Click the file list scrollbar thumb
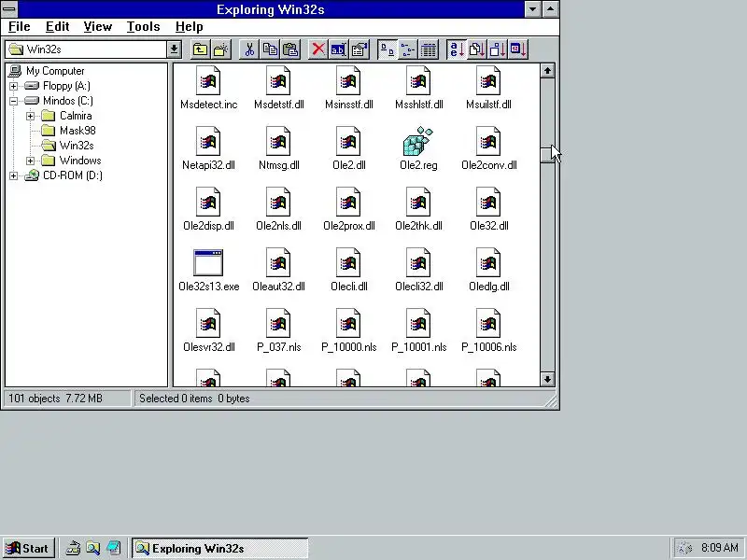Screen dimensions: 747x560 click(x=547, y=155)
